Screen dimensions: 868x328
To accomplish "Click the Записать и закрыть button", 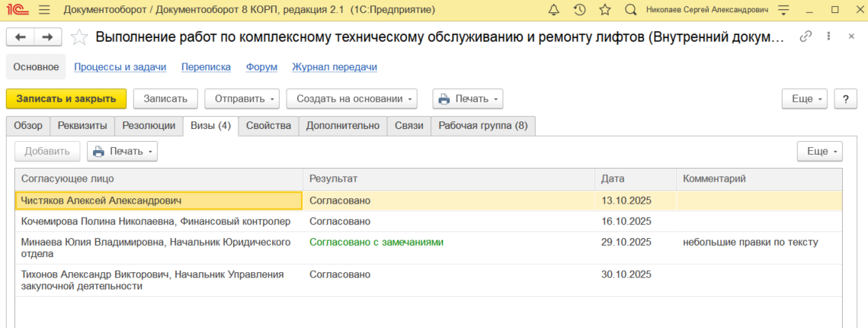I will tap(66, 98).
